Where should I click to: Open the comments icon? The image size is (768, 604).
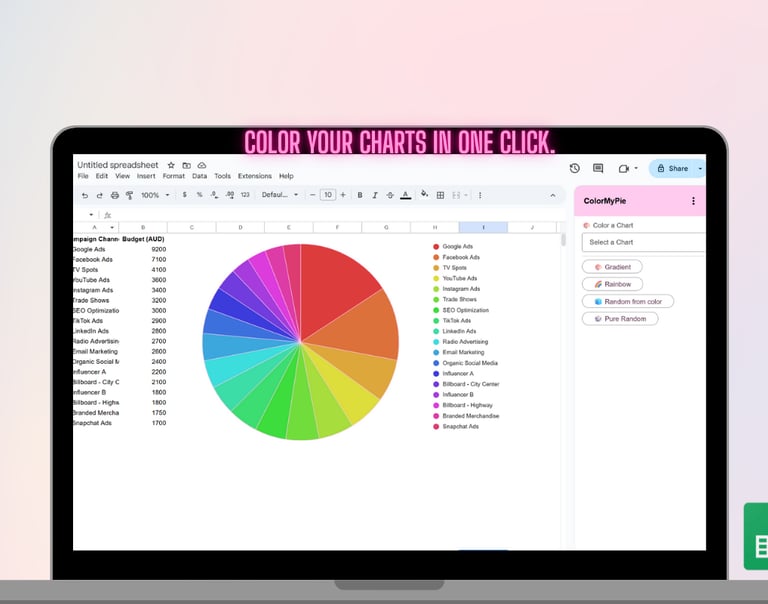point(598,169)
